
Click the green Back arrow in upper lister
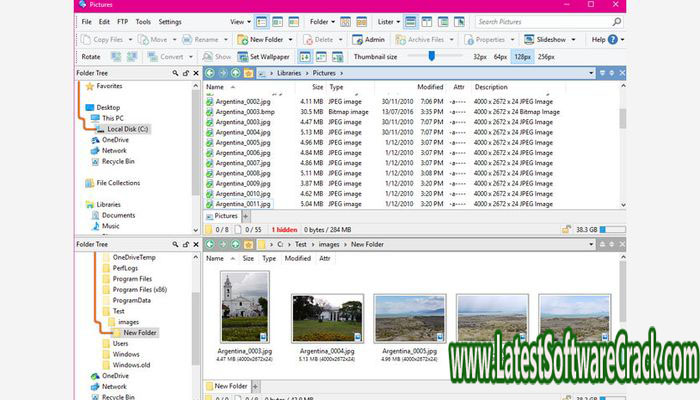tap(210, 73)
